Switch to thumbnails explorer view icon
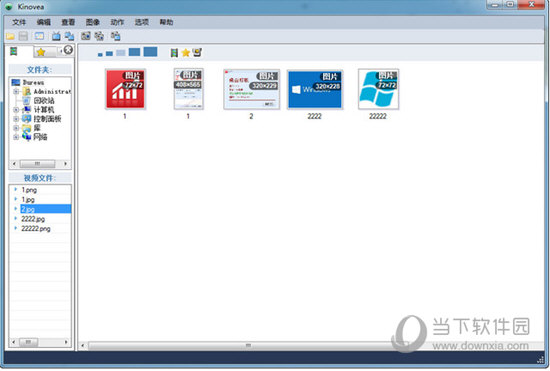 (39, 36)
